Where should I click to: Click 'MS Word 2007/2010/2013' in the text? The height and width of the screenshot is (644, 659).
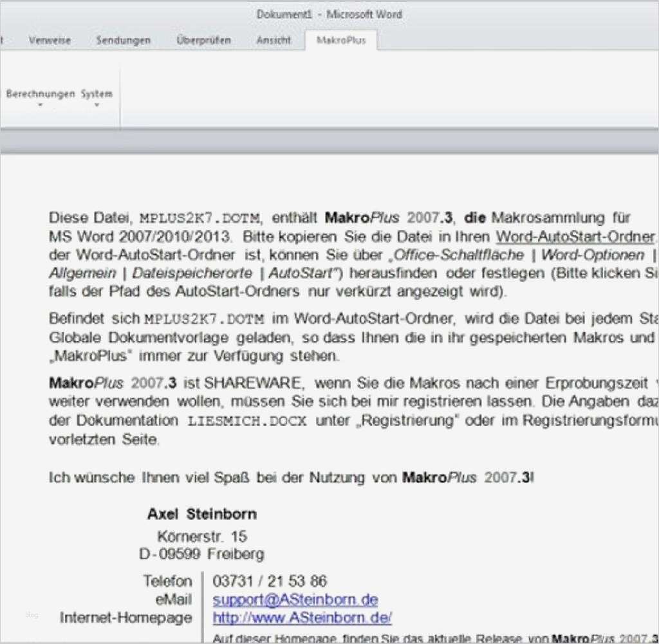[140, 237]
